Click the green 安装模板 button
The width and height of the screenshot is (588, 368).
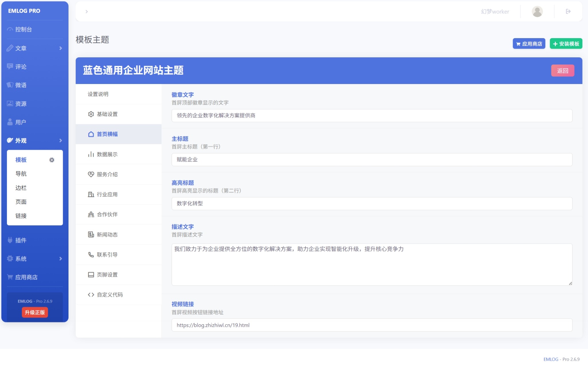point(566,44)
